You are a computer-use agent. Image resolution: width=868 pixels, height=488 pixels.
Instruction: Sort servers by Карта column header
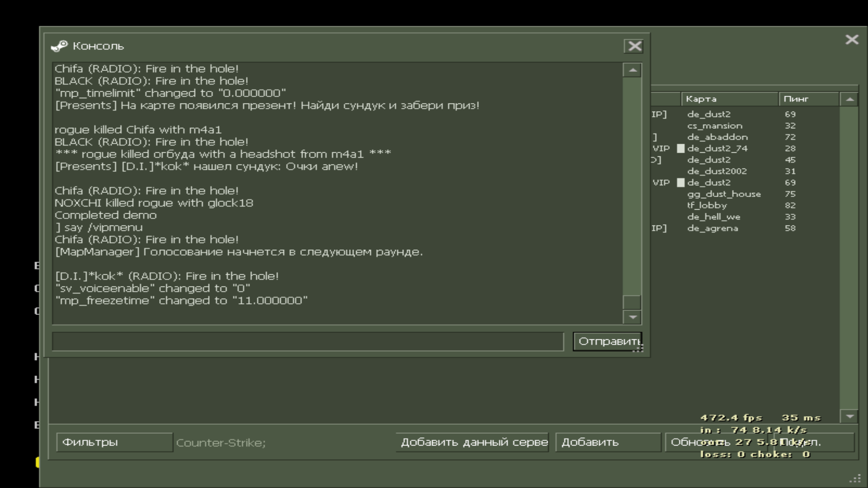[x=729, y=99]
